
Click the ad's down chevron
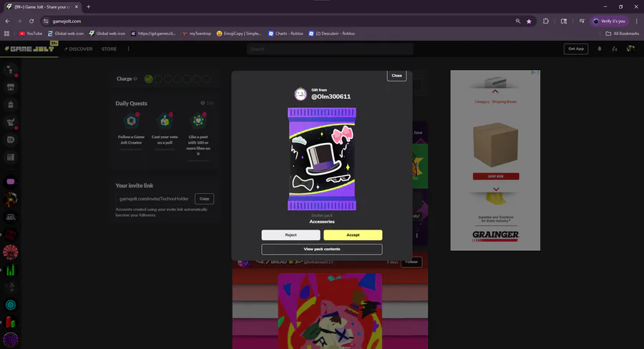click(x=496, y=190)
